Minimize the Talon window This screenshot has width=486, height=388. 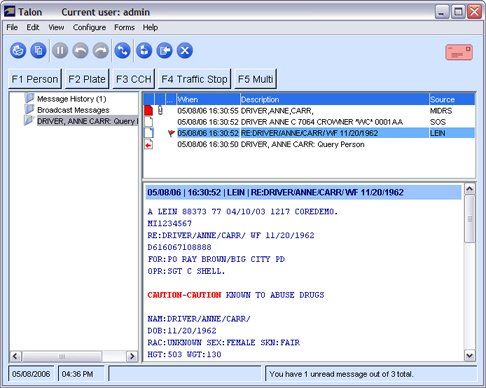click(x=442, y=12)
